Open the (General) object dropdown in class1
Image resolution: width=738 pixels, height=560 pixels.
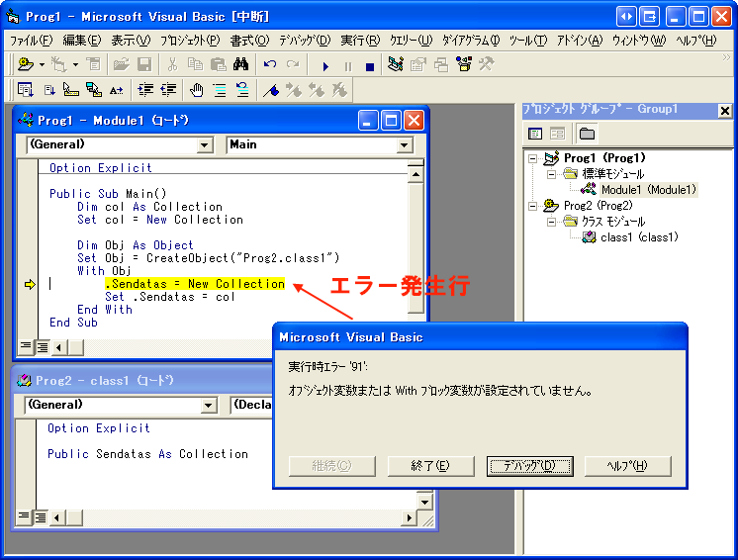[x=209, y=406]
